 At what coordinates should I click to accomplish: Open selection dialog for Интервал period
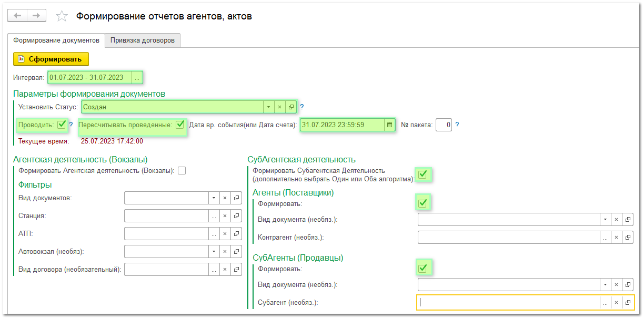coord(137,78)
